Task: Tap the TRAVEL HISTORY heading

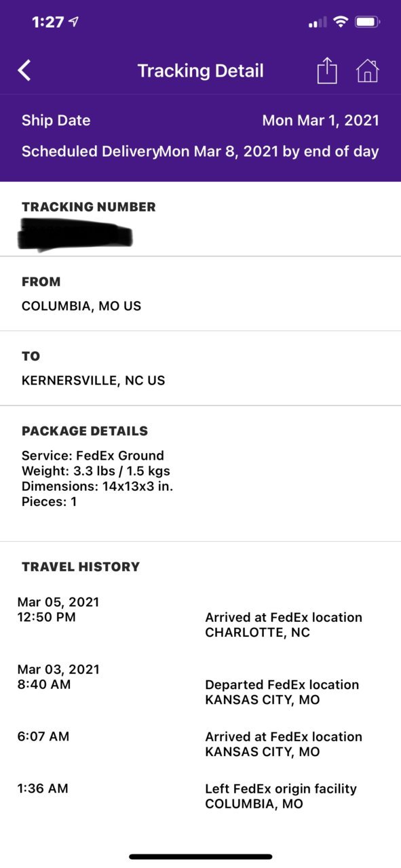Action: point(81,567)
